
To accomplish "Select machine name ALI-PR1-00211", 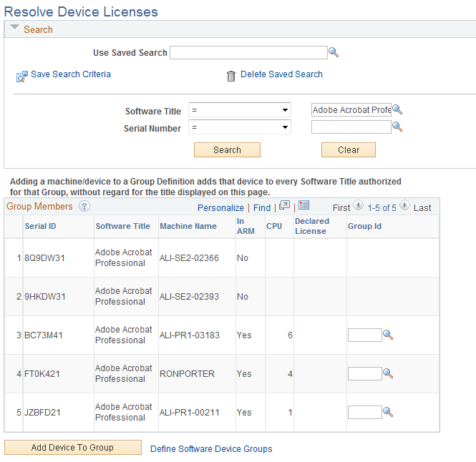I will coord(190,412).
